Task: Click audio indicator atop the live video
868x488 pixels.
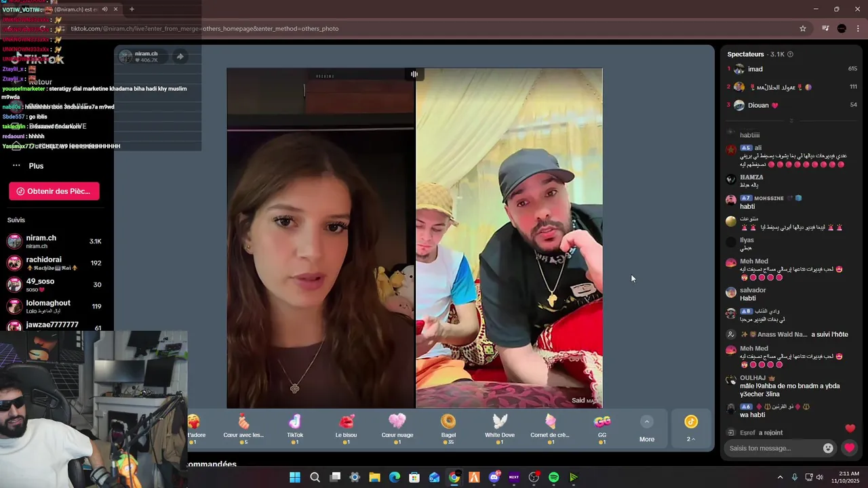Action: [414, 74]
